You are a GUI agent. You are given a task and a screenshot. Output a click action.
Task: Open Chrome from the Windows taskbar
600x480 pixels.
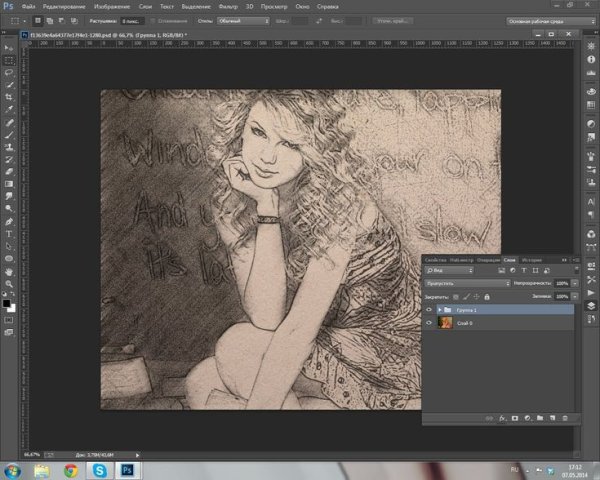click(x=71, y=469)
